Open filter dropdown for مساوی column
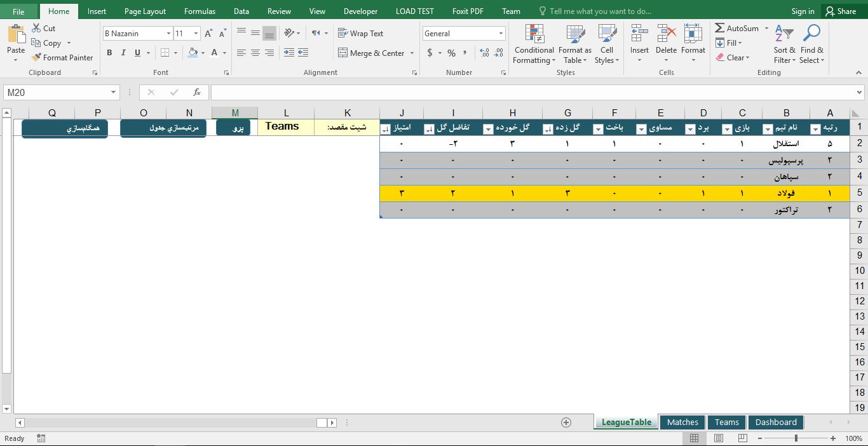The image size is (868, 446). coord(641,129)
